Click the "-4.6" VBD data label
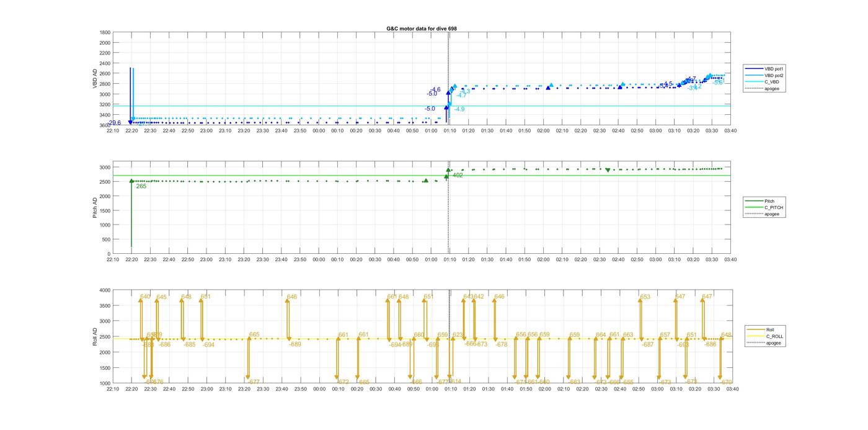Viewport: 868px width, 430px height. coord(435,90)
